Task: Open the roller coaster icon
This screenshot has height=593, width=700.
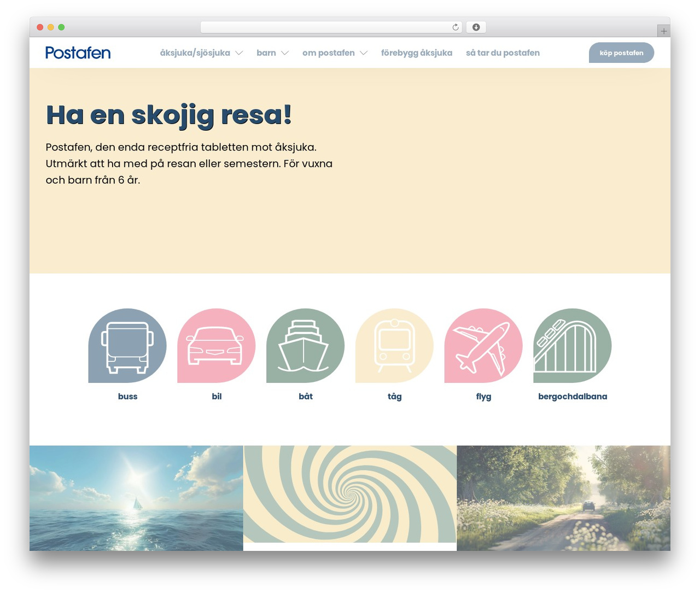Action: pyautogui.click(x=573, y=346)
